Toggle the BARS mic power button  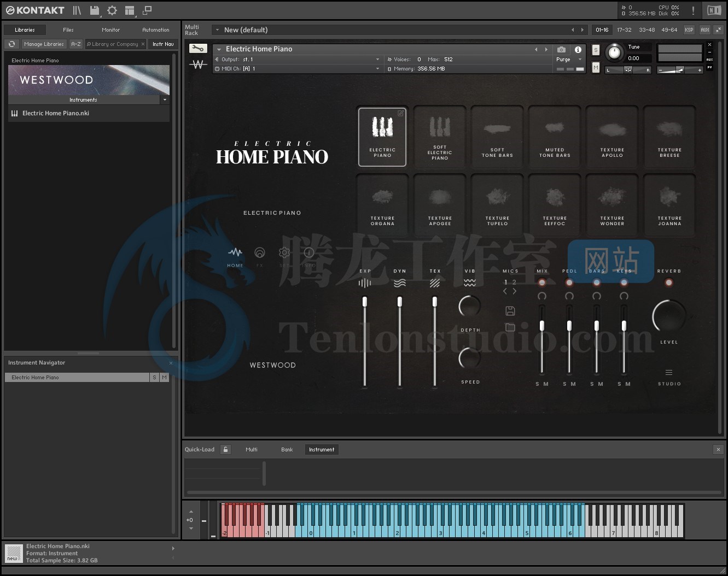pyautogui.click(x=597, y=283)
